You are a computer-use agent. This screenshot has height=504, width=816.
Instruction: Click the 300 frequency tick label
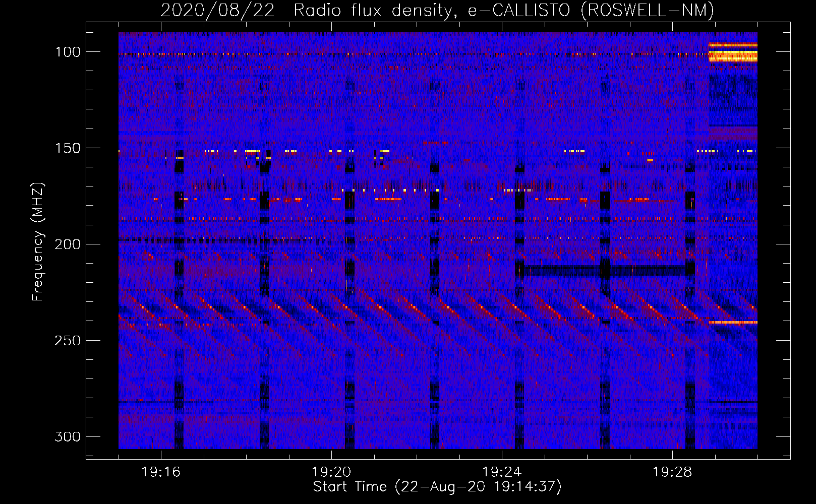[x=68, y=436]
